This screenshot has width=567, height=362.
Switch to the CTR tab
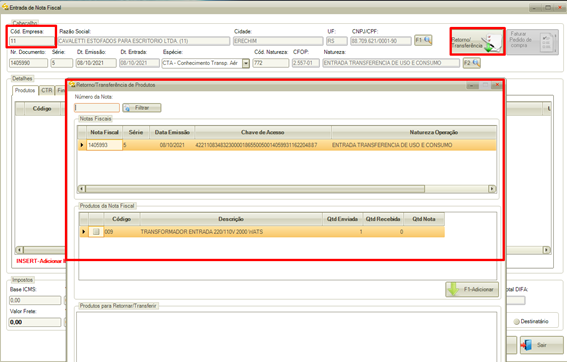click(x=47, y=90)
